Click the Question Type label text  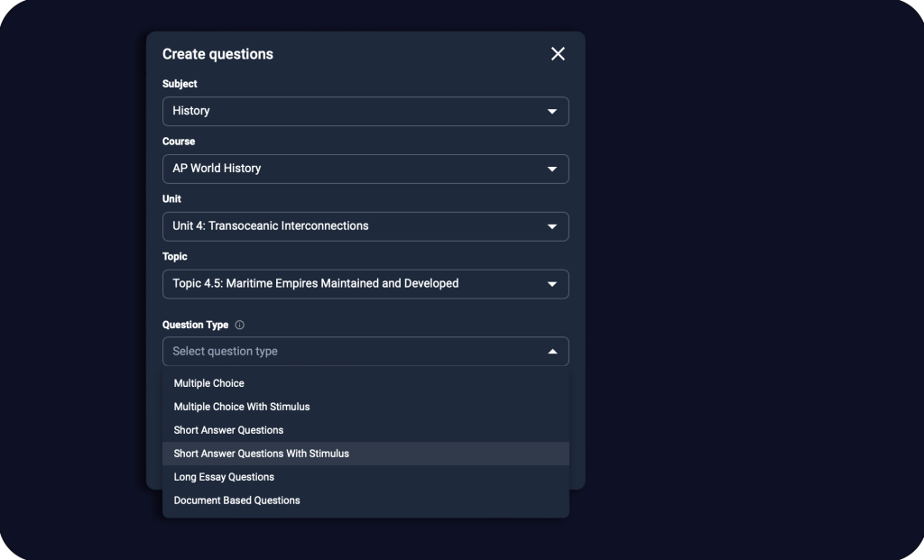tap(195, 325)
